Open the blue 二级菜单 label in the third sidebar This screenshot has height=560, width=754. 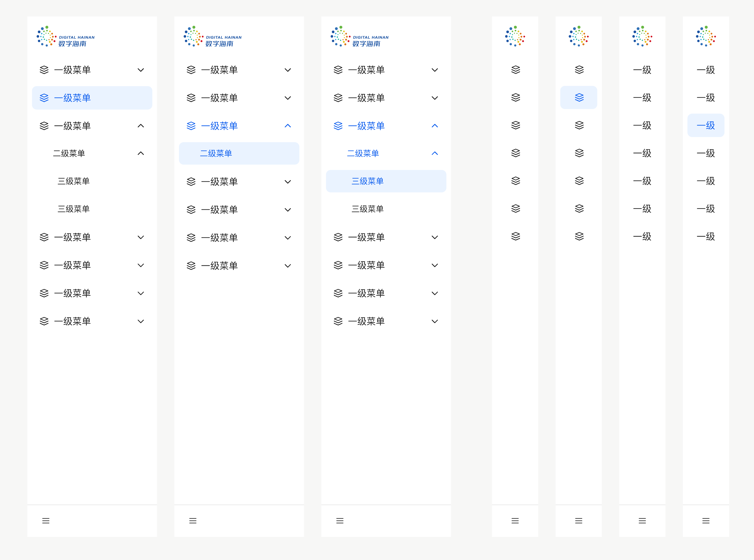click(x=363, y=153)
